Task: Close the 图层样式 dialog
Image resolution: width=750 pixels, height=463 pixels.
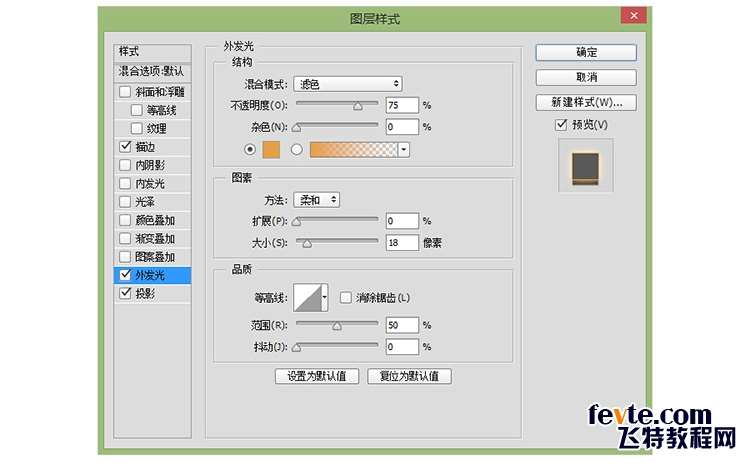Action: coord(634,15)
